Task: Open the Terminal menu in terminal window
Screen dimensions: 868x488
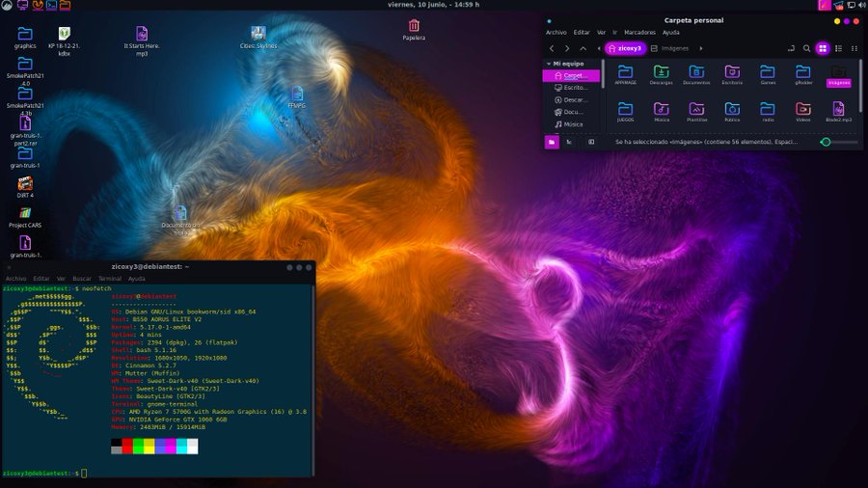Action: 110,278
